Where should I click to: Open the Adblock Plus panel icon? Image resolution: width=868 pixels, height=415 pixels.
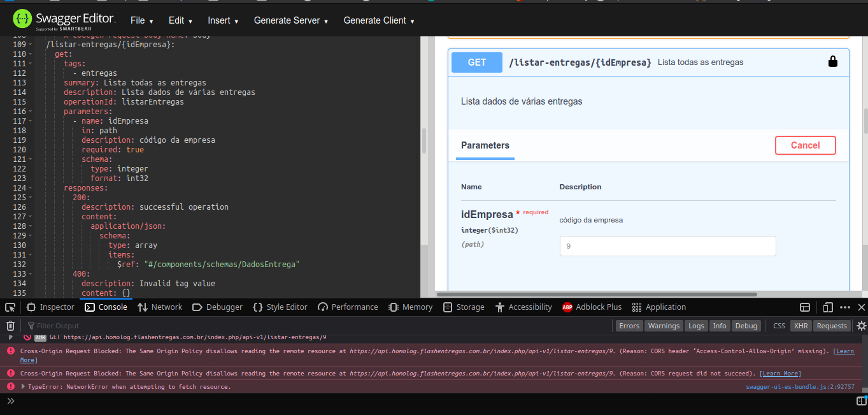click(x=566, y=307)
